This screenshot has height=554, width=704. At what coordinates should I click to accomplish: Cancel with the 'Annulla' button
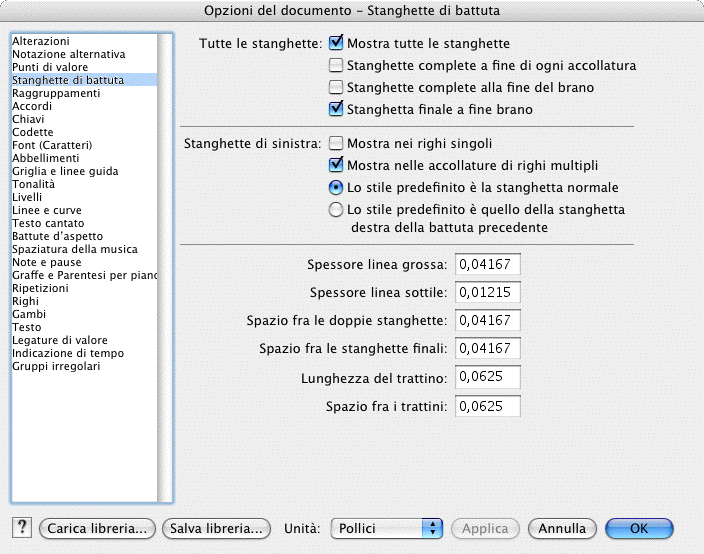(561, 528)
